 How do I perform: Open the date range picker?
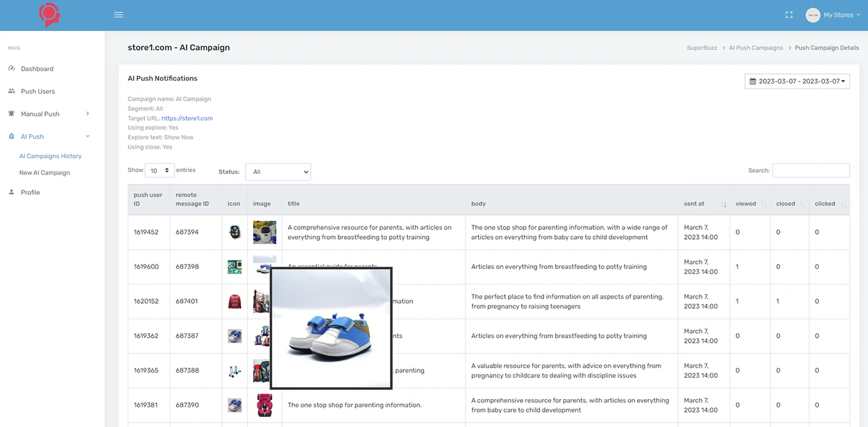pyautogui.click(x=797, y=81)
